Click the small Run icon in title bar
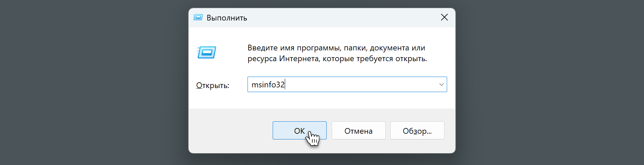 tap(198, 17)
